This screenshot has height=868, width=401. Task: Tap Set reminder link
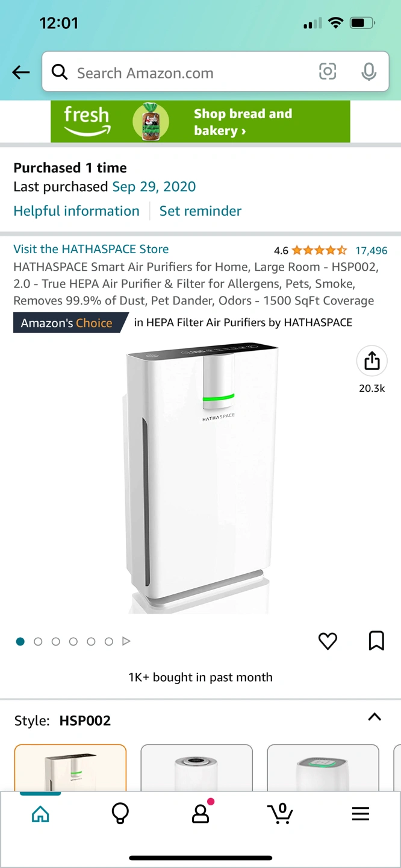[x=200, y=211]
